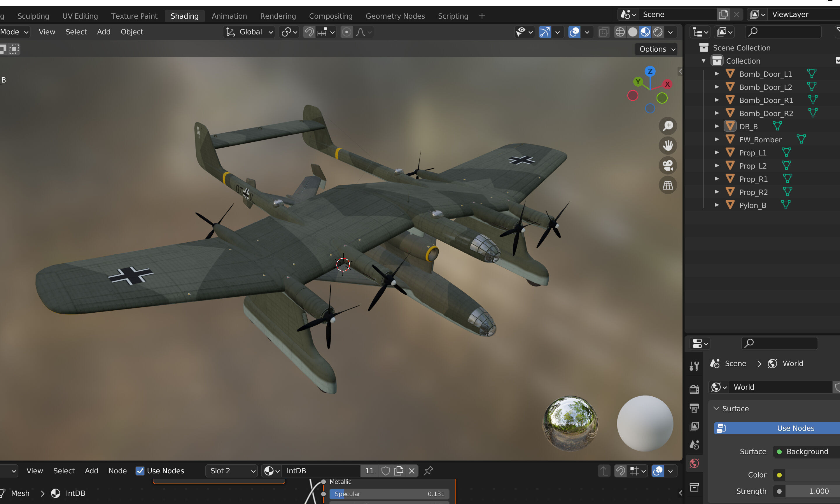
Task: Click the fake user shield for IntDB
Action: [385, 471]
